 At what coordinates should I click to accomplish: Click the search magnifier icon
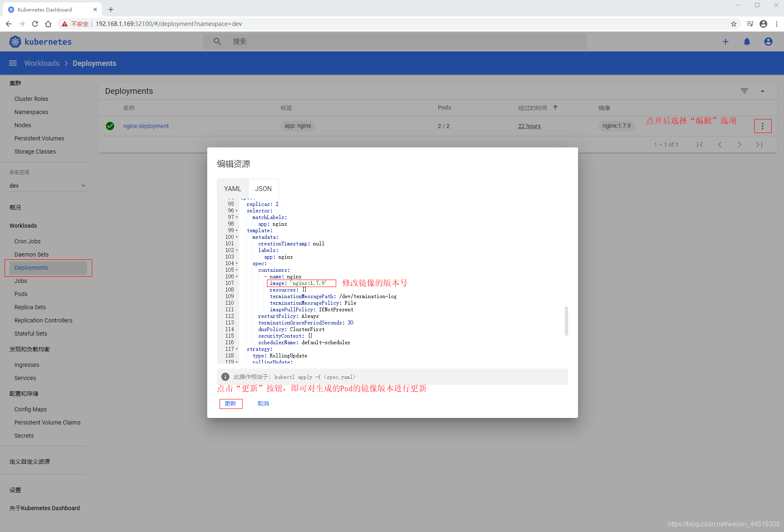[x=217, y=42]
